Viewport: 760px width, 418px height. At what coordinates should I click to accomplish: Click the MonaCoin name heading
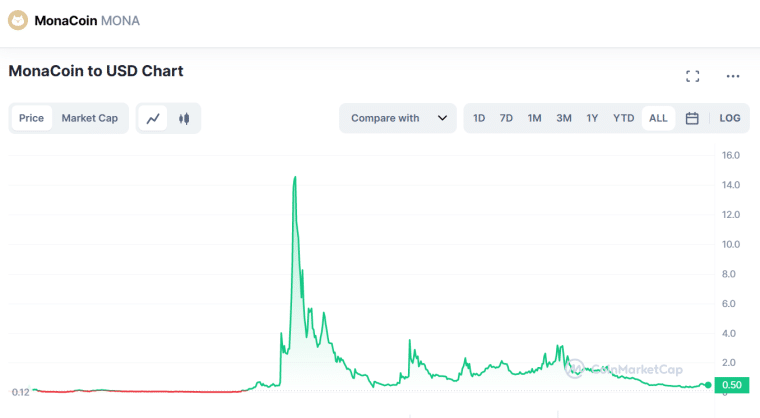(x=65, y=21)
